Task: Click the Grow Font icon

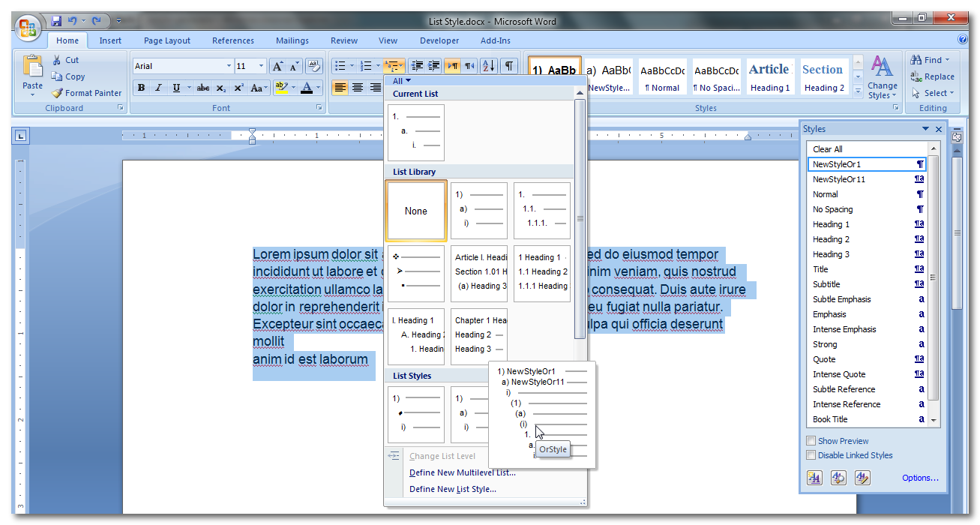Action: tap(277, 66)
